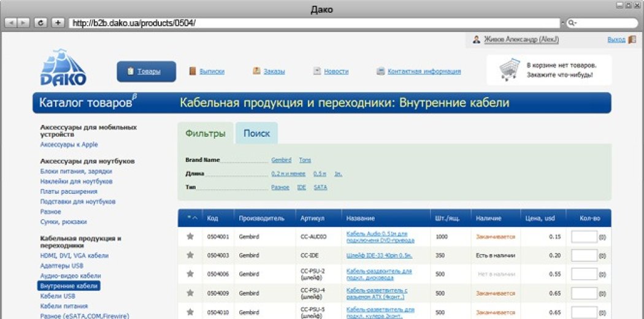
Task: Open category HDMI, DVI, VGA кабели
Action: click(74, 255)
